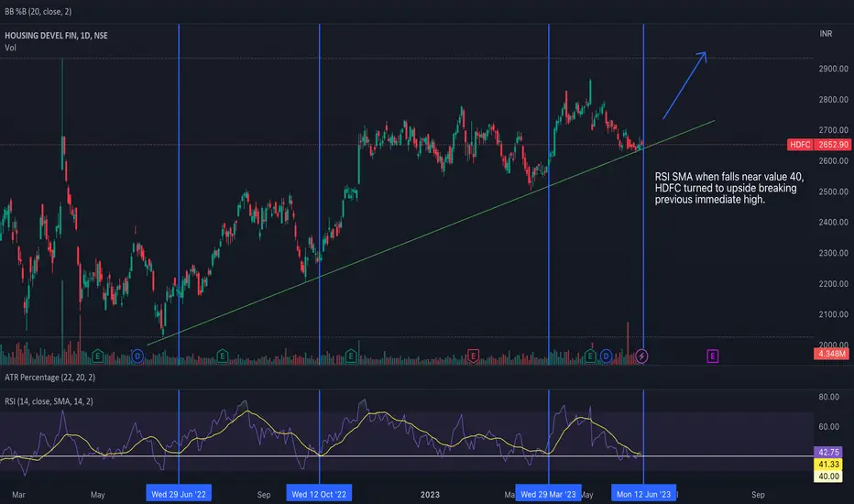Click the 2200.00 price scale label
Image resolution: width=854 pixels, height=504 pixels.
833,283
